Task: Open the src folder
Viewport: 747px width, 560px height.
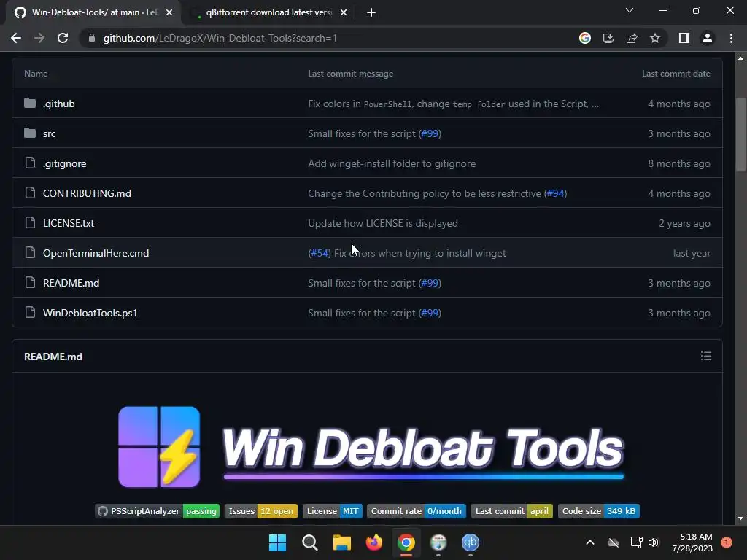Action: point(49,134)
